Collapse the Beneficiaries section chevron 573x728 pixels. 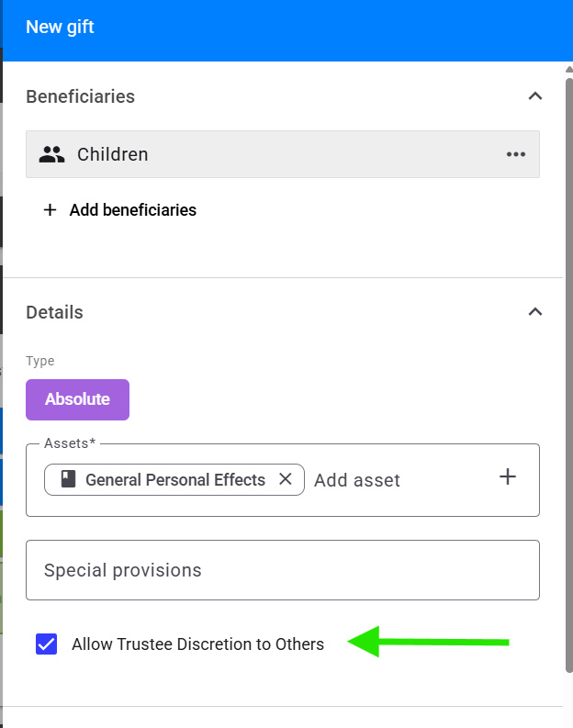click(x=535, y=96)
